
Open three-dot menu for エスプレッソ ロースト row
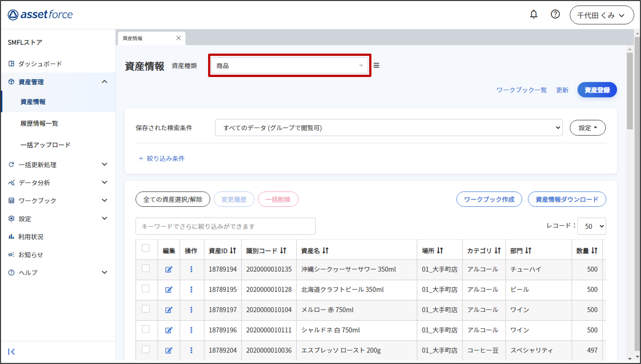(191, 350)
